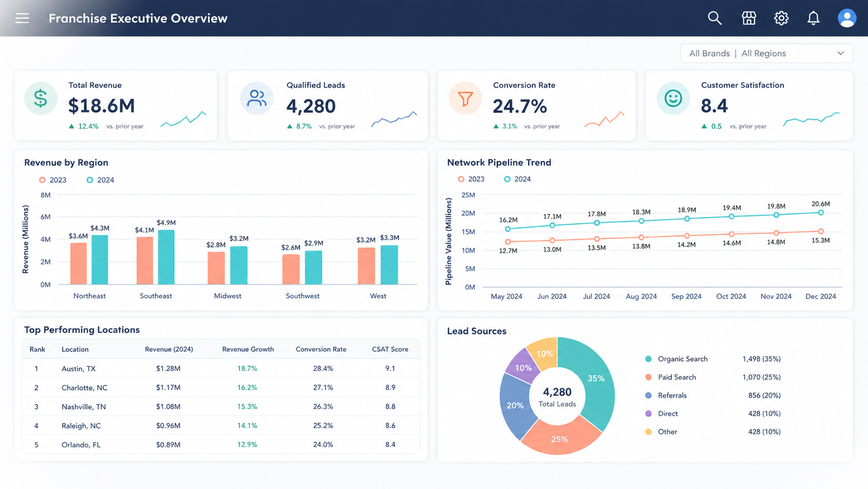Image resolution: width=868 pixels, height=489 pixels.
Task: Click the Organic Search legend color dot
Action: 648,359
